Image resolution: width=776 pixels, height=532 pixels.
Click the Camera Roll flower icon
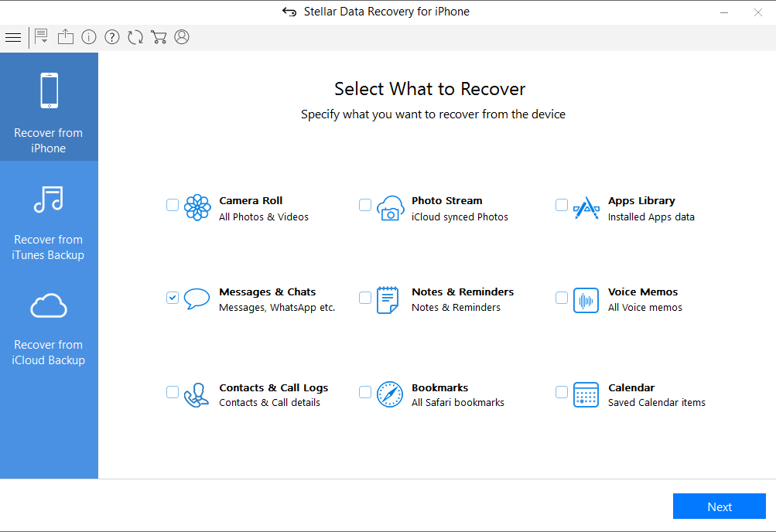click(197, 207)
